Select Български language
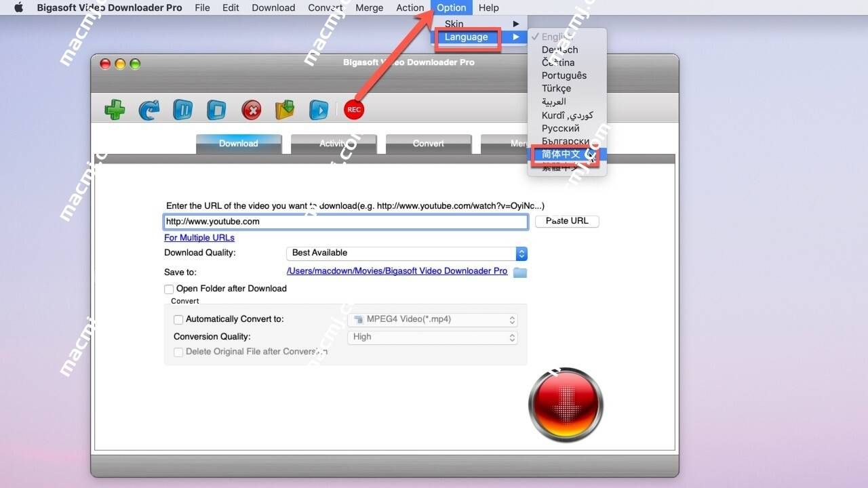Image resolution: width=868 pixels, height=488 pixels. (567, 141)
